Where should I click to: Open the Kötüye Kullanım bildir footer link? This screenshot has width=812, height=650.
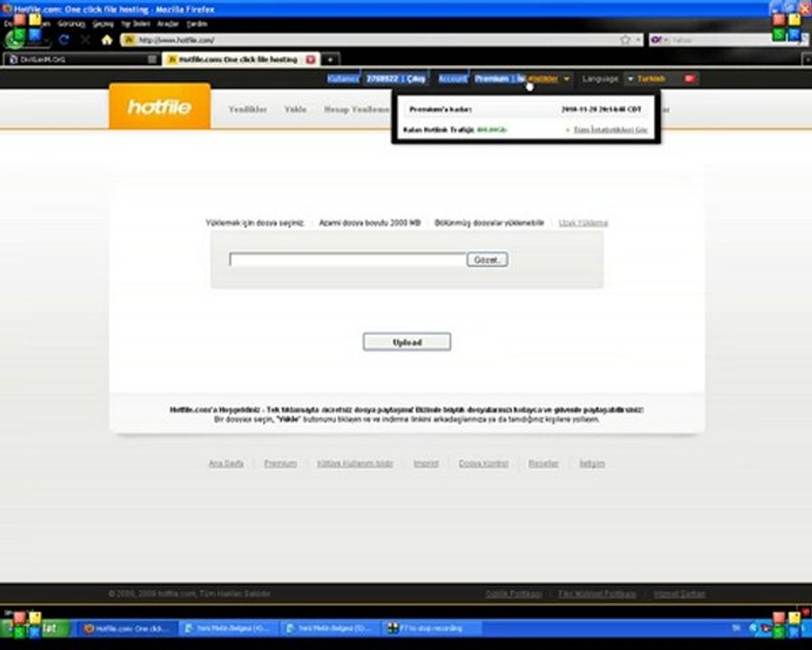355,463
